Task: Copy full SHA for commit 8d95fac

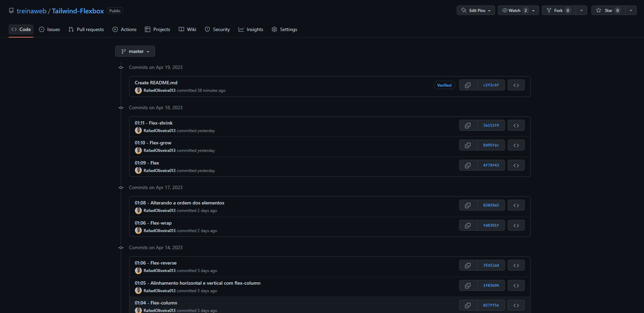Action: click(468, 145)
